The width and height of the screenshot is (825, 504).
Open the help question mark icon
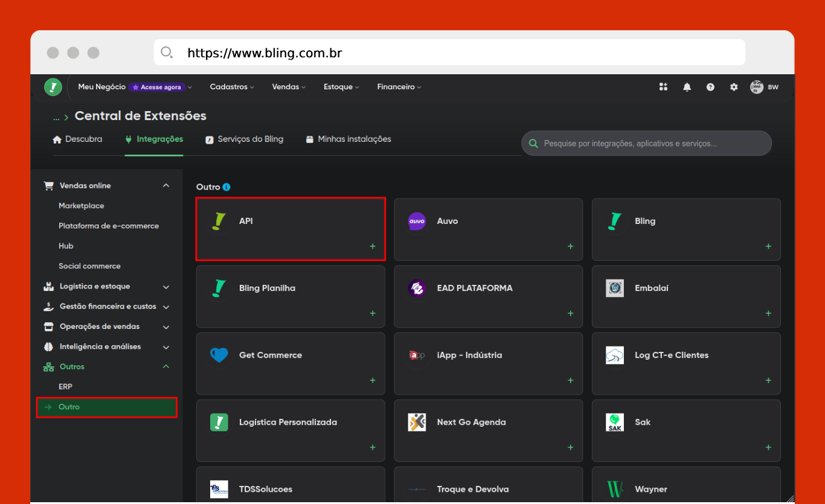point(710,87)
